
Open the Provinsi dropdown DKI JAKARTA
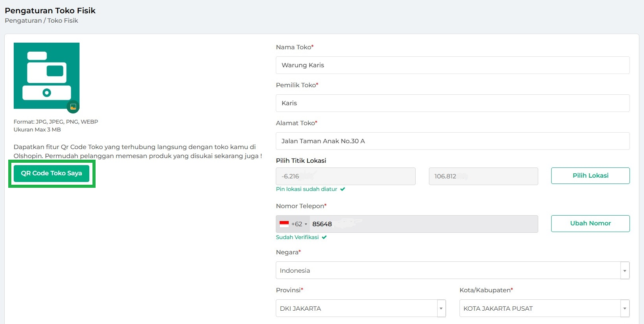[x=441, y=308]
